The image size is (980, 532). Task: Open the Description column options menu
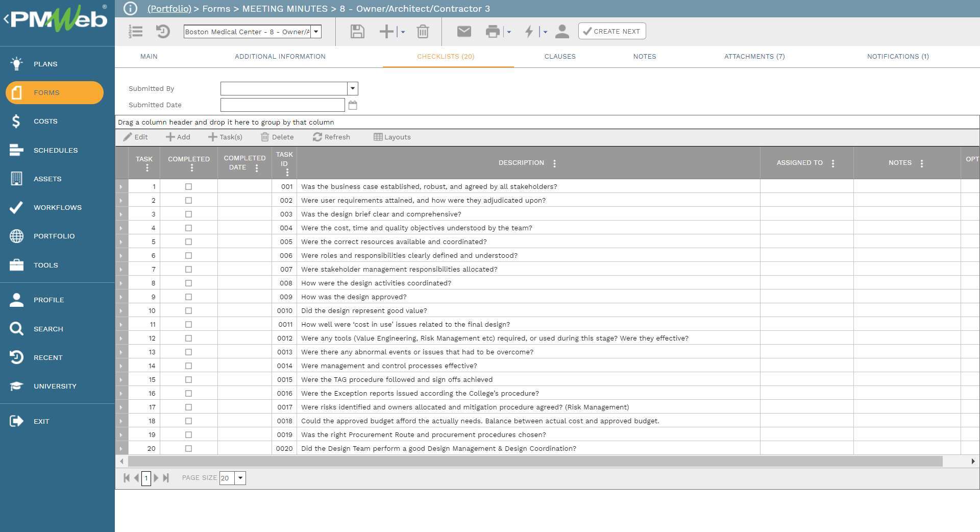tap(555, 163)
